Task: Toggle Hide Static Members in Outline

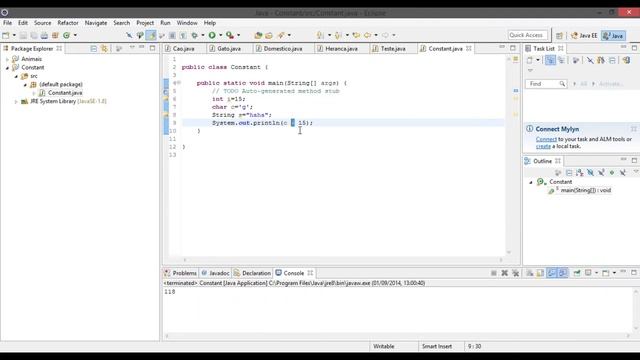Action: coord(601,173)
